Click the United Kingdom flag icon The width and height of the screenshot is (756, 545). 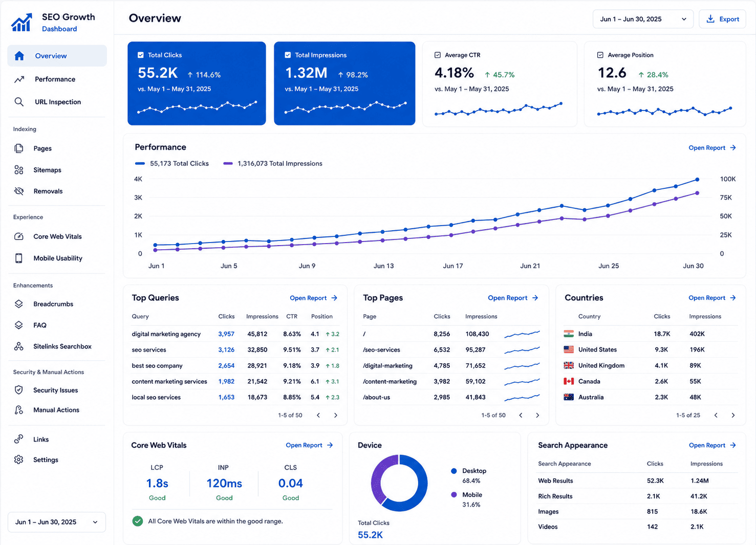(569, 365)
